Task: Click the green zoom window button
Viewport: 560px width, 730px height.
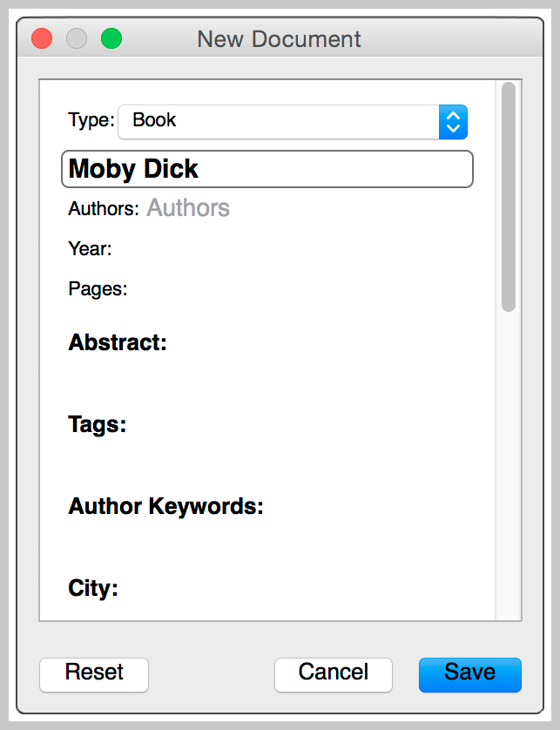Action: [x=111, y=39]
